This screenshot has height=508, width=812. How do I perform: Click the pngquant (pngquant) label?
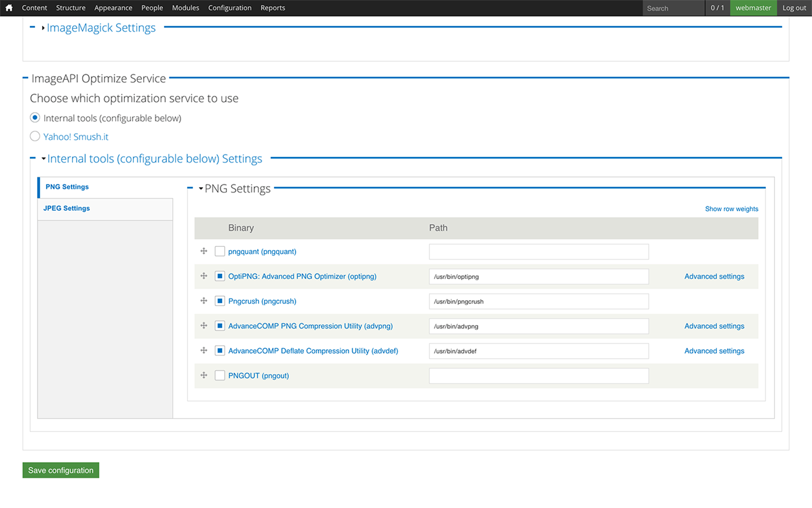(262, 251)
